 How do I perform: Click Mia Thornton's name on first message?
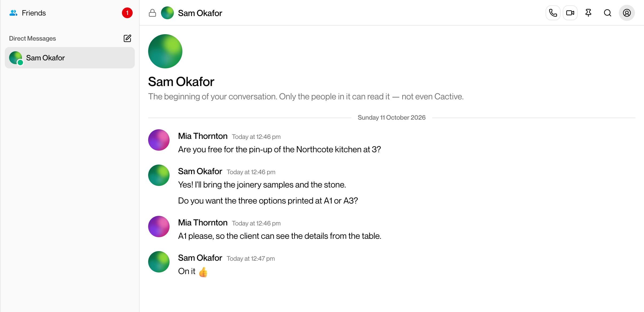pyautogui.click(x=203, y=136)
